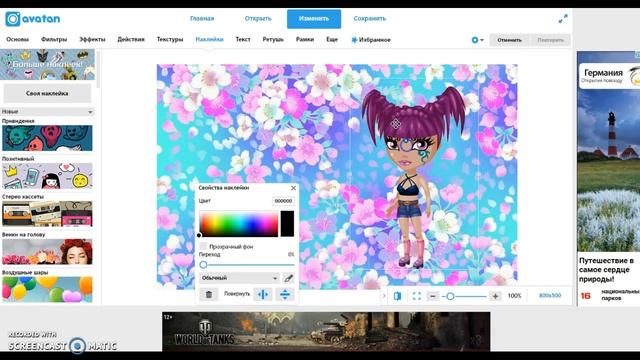Click the Переход slider handle

pos(203,265)
